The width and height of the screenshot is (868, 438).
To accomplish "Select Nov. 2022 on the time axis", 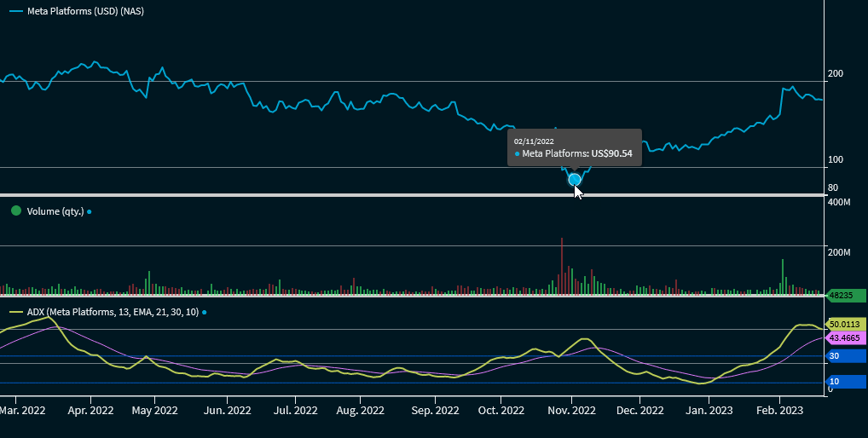I will point(571,411).
